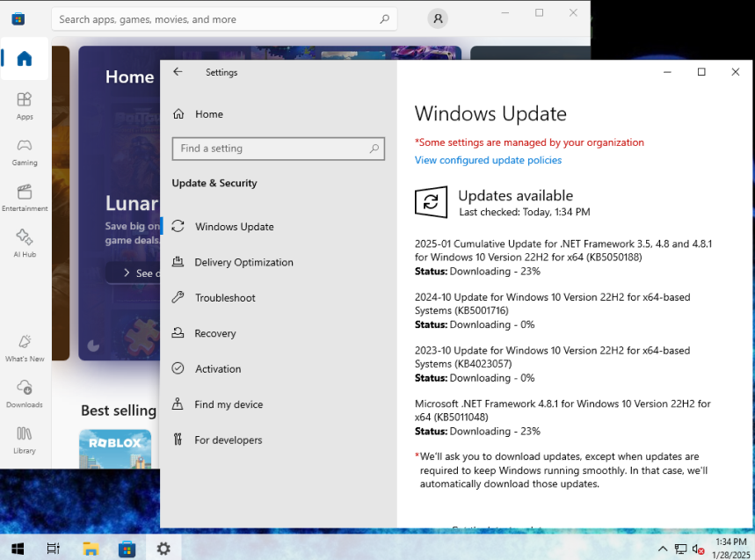The image size is (755, 560).
Task: Open the Troubleshoot settings page
Action: 225,297
